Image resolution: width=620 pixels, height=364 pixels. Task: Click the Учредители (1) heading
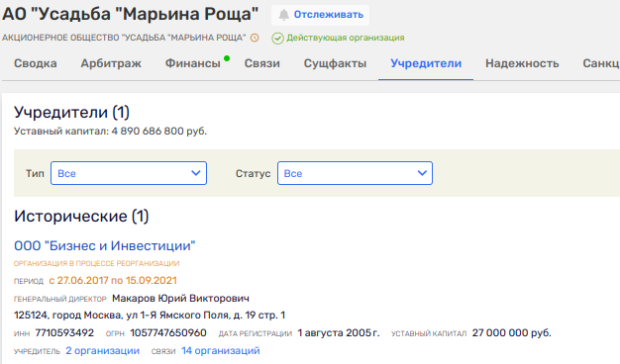pyautogui.click(x=71, y=113)
